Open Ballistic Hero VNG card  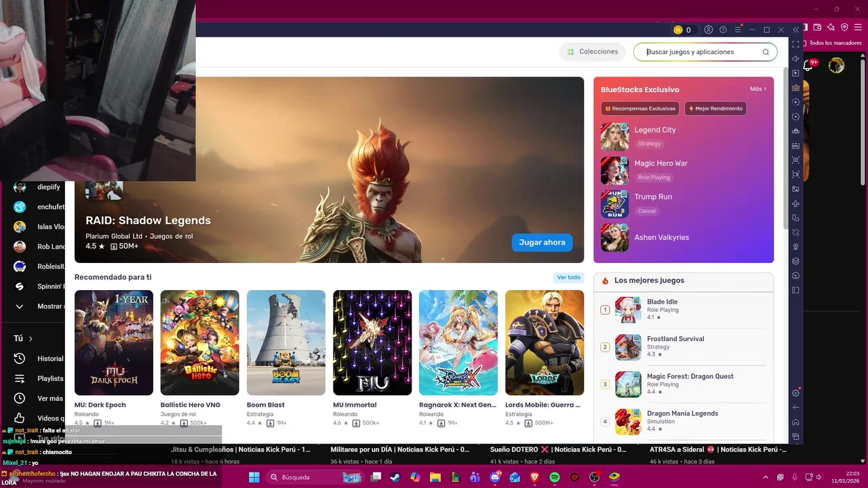pyautogui.click(x=199, y=359)
